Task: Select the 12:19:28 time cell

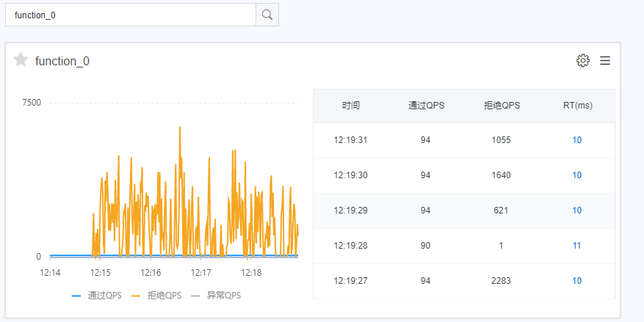Action: [x=350, y=246]
